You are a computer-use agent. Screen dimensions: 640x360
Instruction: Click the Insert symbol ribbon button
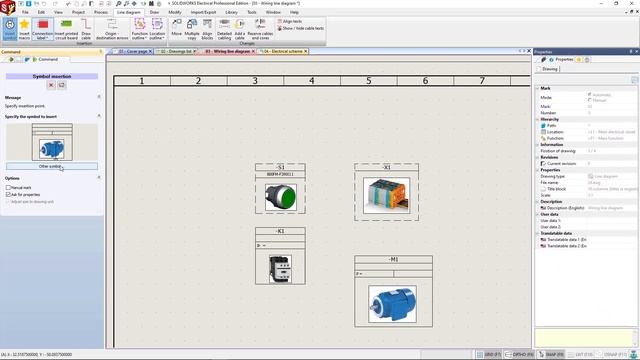pos(10,29)
